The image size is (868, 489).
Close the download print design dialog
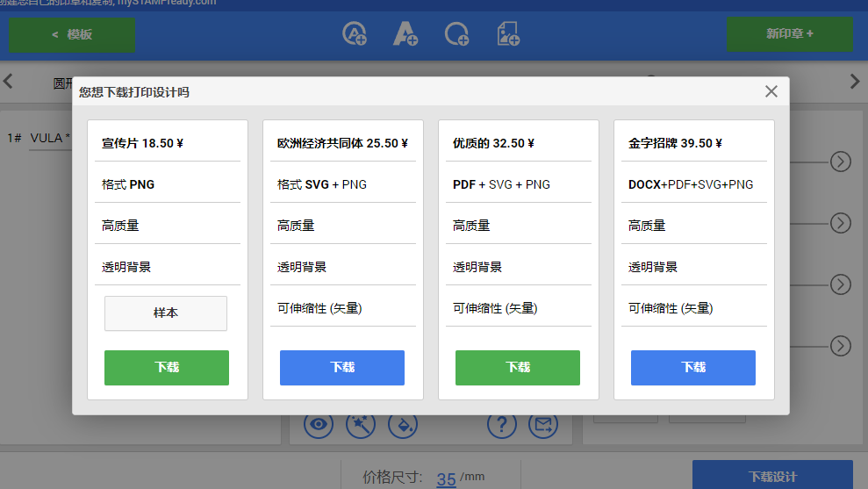(x=771, y=91)
